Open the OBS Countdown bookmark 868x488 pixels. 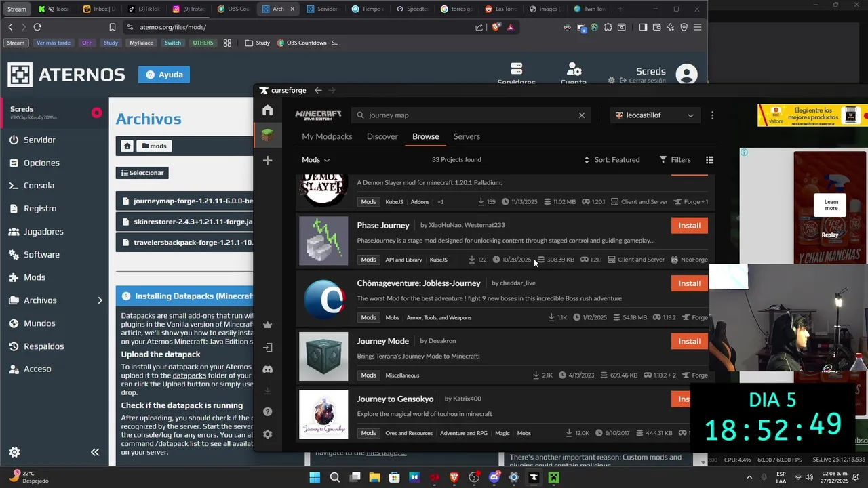(307, 43)
